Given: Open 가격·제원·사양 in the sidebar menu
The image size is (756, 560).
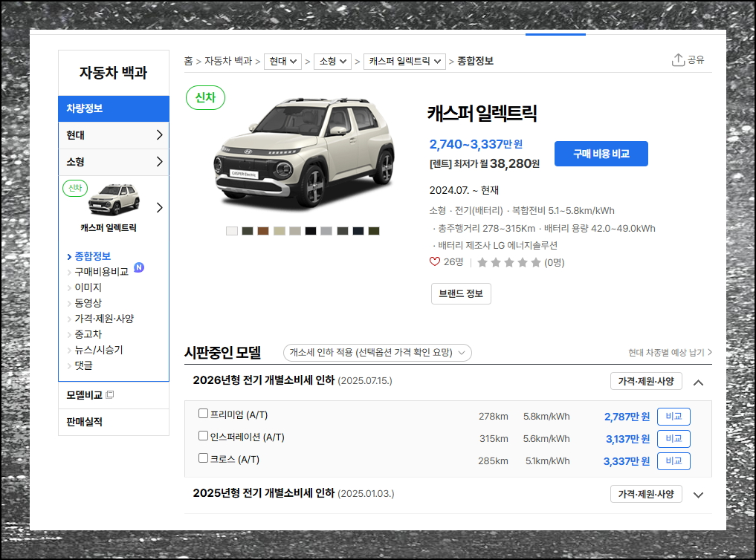Looking at the screenshot, I should 104,319.
